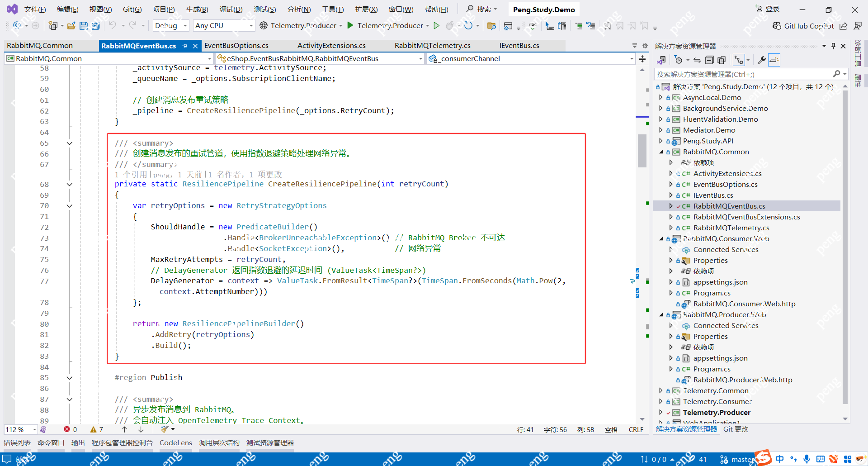Navigate backward in the toolbar
The width and height of the screenshot is (868, 466).
[17, 26]
